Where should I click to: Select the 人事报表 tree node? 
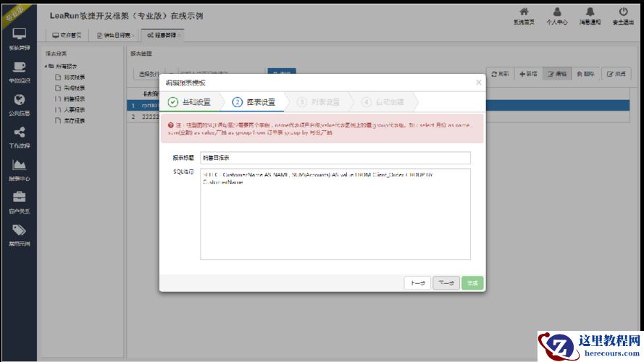point(70,110)
